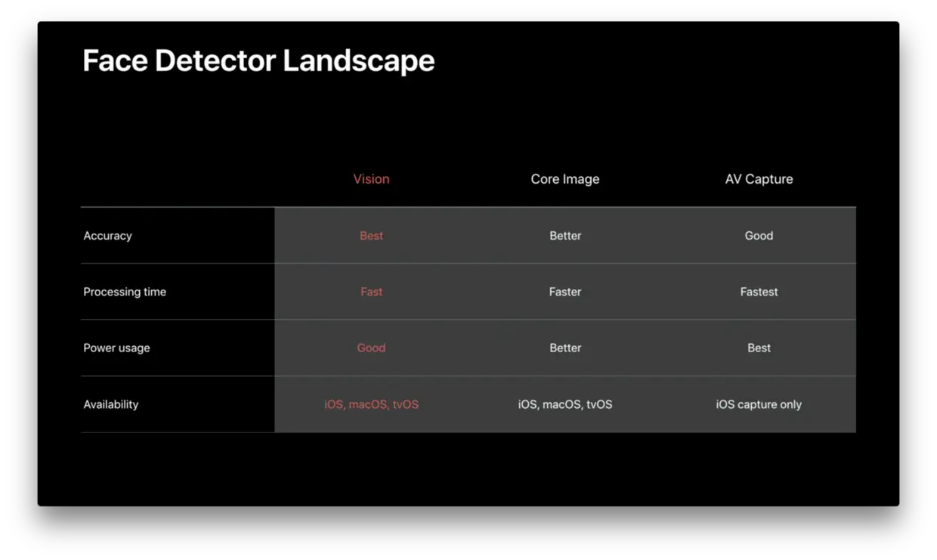Click red iOS, macOS, tvOS availability text
Screen dimensions: 937x560
[x=372, y=404]
